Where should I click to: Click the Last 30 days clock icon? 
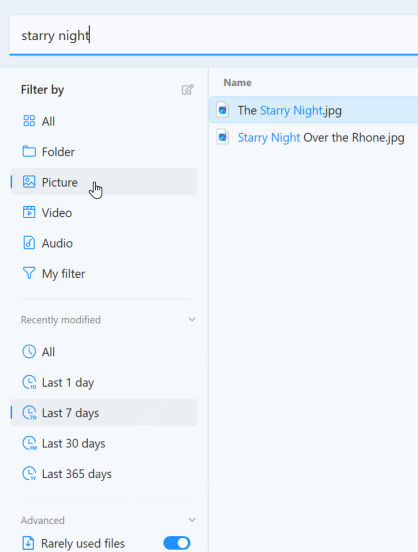click(29, 443)
